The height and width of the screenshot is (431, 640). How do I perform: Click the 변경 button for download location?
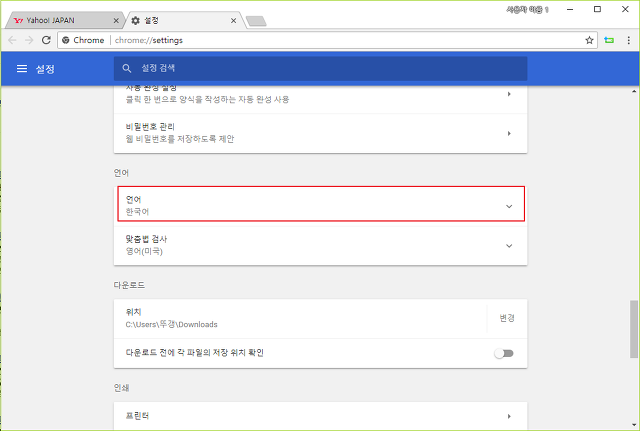507,318
